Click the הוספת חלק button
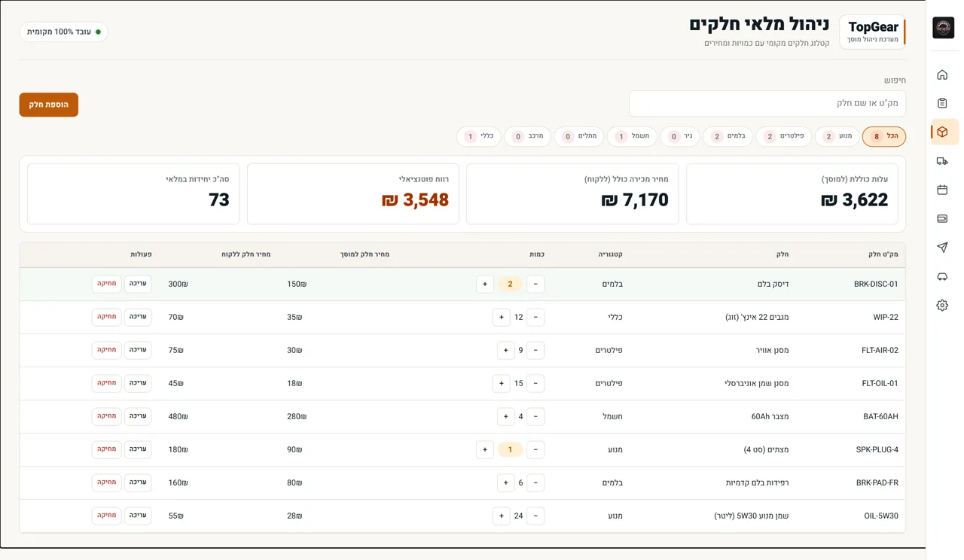The height and width of the screenshot is (560, 964). [x=49, y=105]
